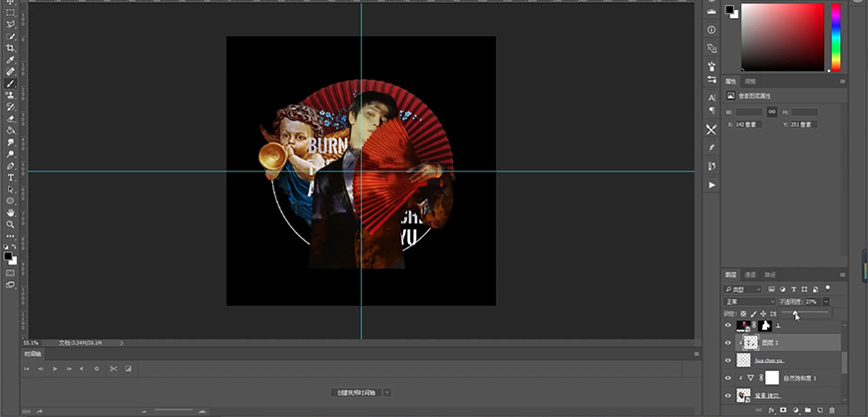
Task: Click the width W field
Action: point(748,112)
